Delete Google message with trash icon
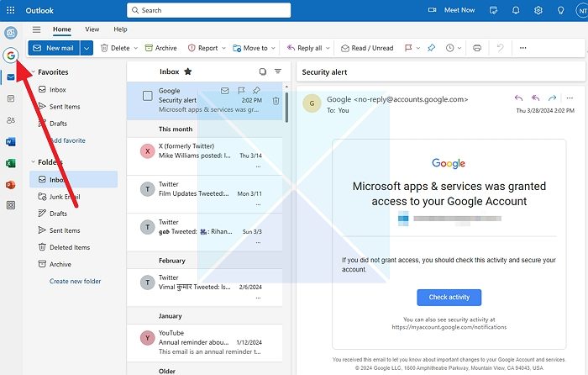Image resolution: width=588 pixels, height=375 pixels. (x=276, y=101)
